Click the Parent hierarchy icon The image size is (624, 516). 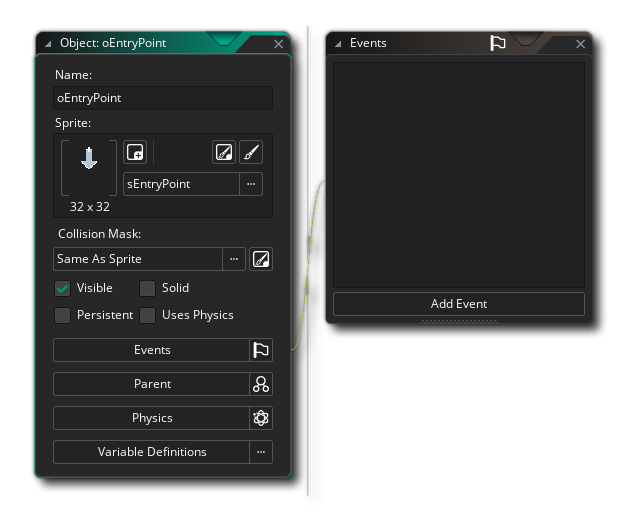click(261, 384)
